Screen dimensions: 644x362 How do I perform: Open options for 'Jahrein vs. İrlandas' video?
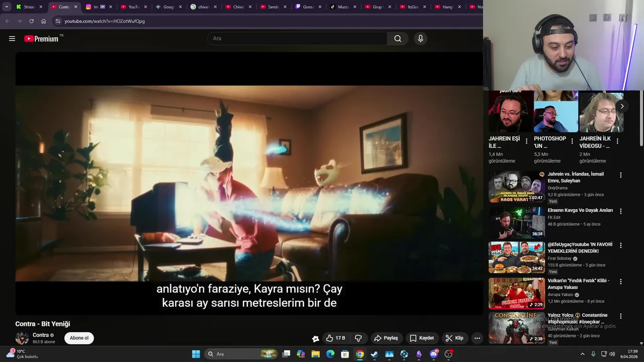tap(620, 175)
